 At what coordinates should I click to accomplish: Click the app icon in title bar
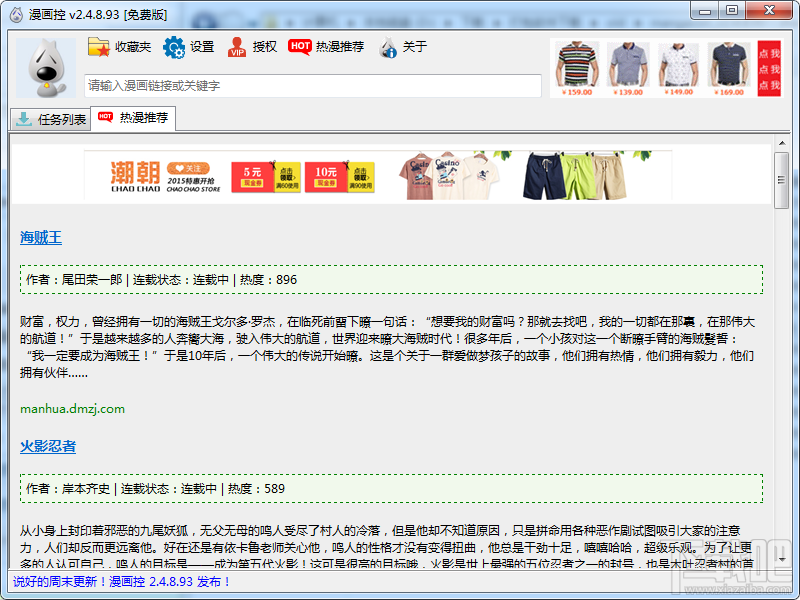[16, 14]
